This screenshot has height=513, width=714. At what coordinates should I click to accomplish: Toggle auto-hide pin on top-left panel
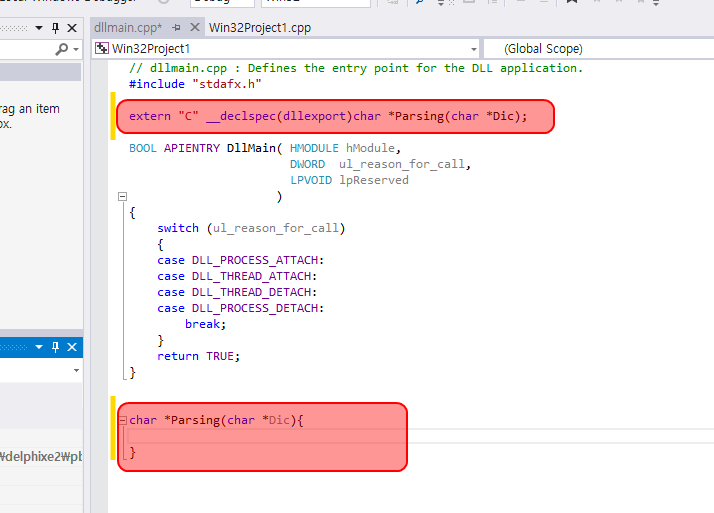pyautogui.click(x=55, y=27)
